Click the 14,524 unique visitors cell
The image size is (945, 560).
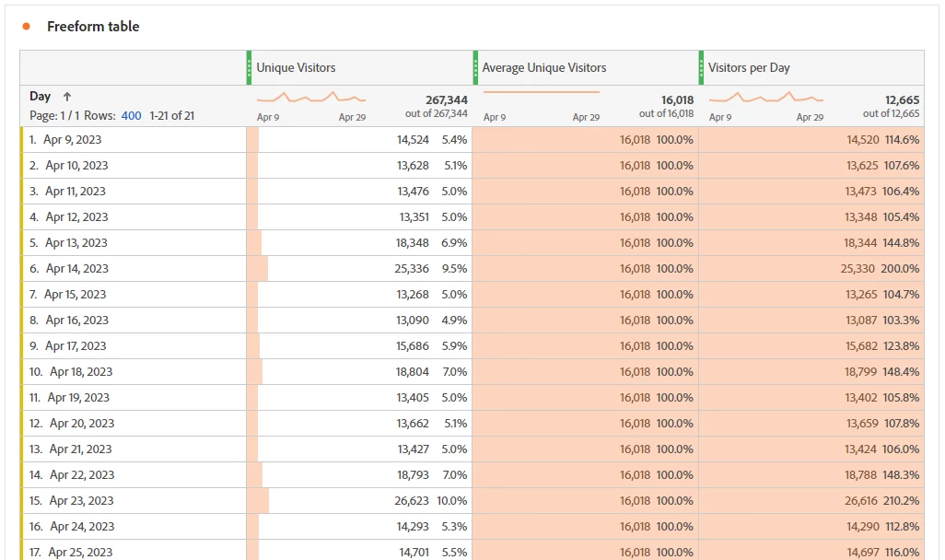360,140
